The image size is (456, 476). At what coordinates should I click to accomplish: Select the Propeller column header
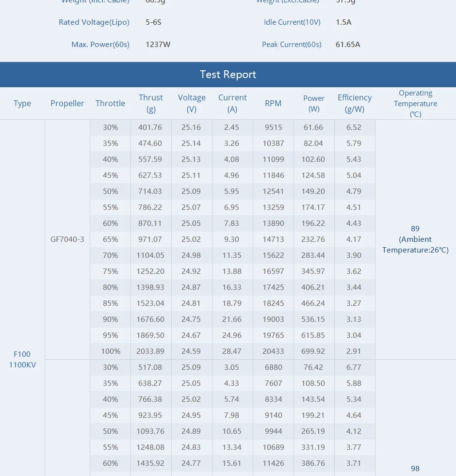[67, 103]
